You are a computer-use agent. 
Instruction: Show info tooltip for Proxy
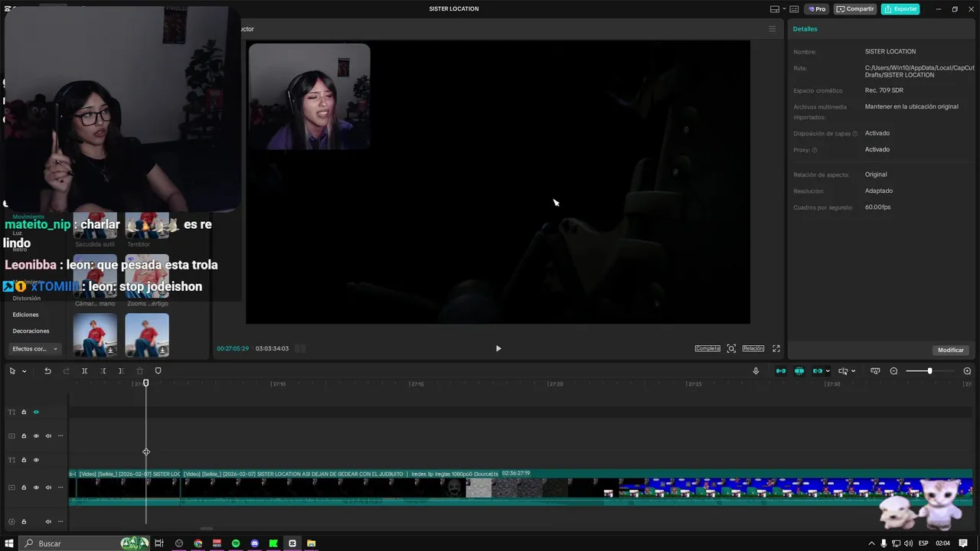815,150
